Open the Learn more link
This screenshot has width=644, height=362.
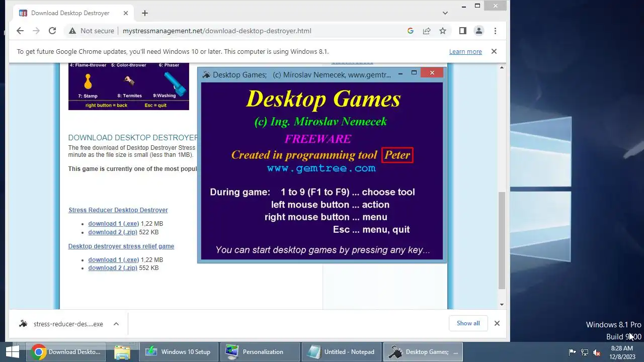(x=465, y=51)
